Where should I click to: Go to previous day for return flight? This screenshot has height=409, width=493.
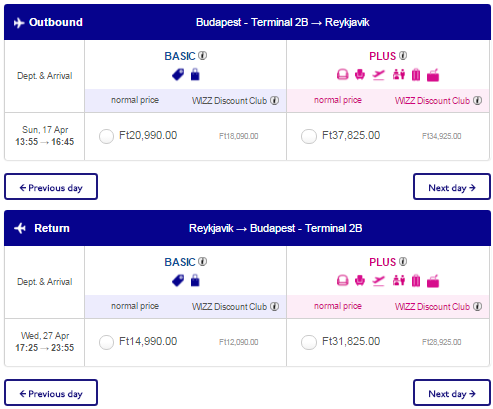[x=51, y=393]
